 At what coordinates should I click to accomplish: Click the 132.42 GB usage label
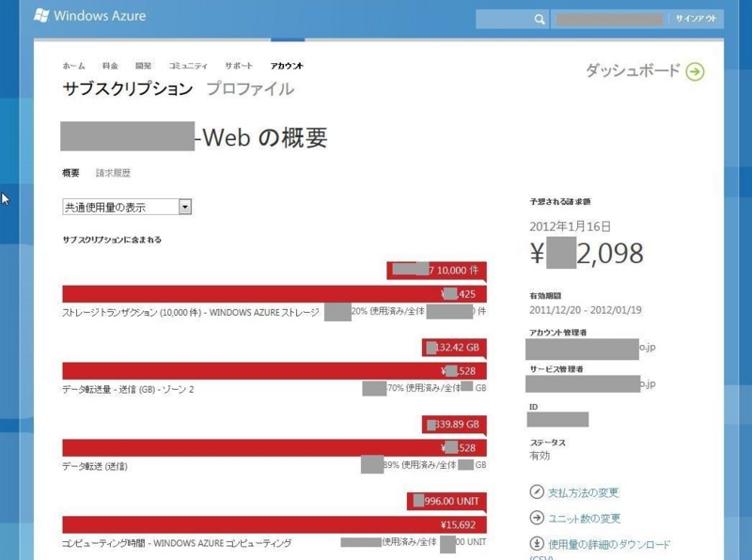click(454, 347)
